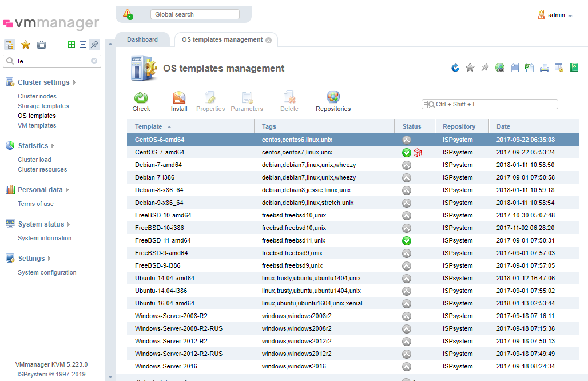Open VM templates in sidebar
Screen dimensions: 588x381
[x=37, y=126]
